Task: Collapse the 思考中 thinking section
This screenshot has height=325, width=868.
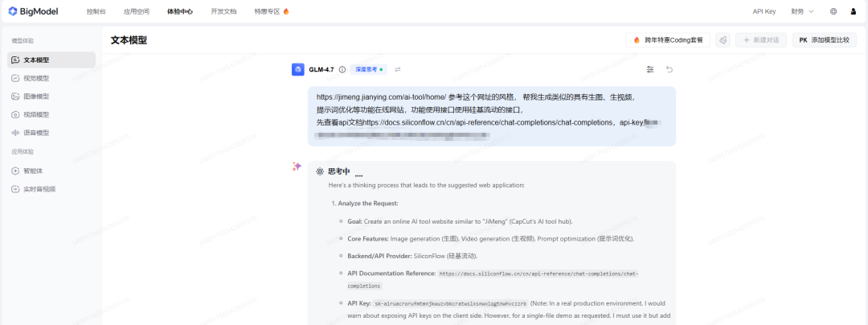Action: tap(339, 171)
